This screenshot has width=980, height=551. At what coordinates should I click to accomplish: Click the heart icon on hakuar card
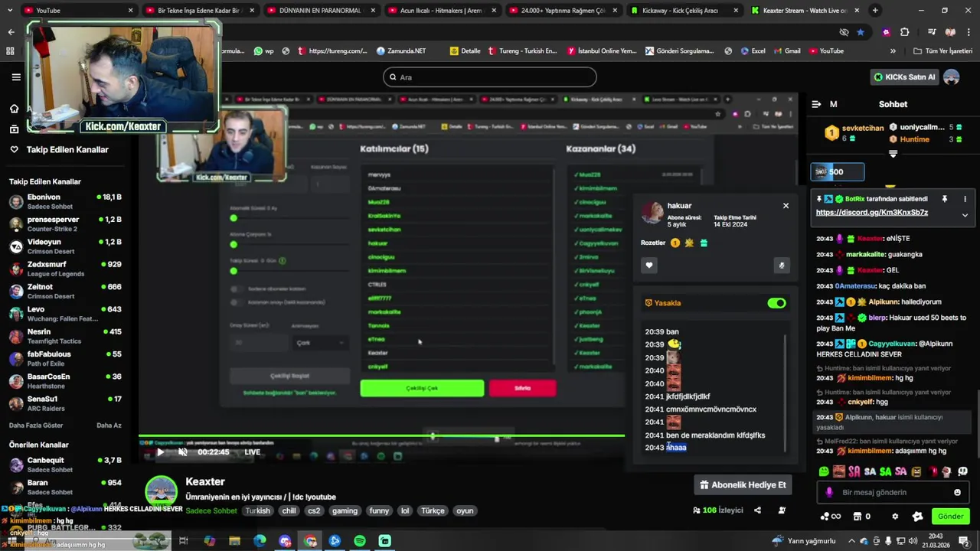[649, 266]
